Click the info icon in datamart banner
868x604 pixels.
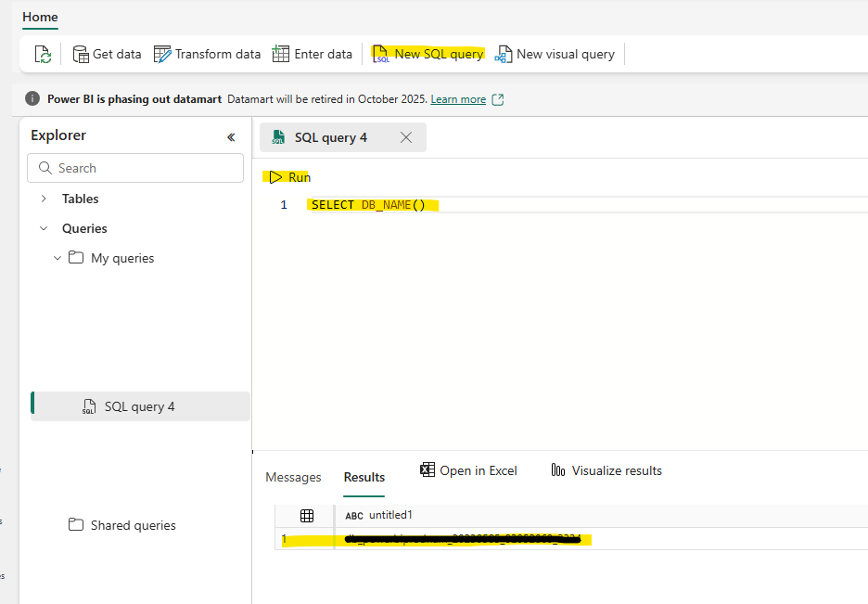point(32,98)
